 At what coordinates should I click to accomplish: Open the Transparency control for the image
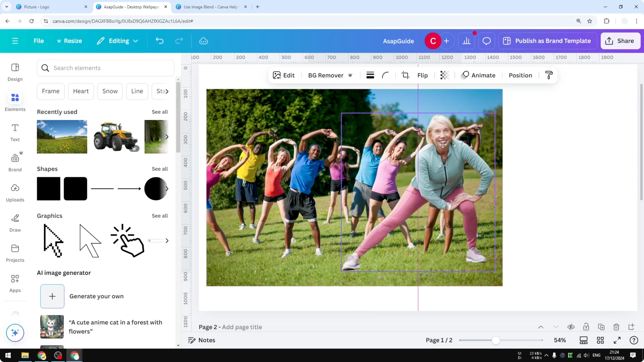tap(444, 75)
